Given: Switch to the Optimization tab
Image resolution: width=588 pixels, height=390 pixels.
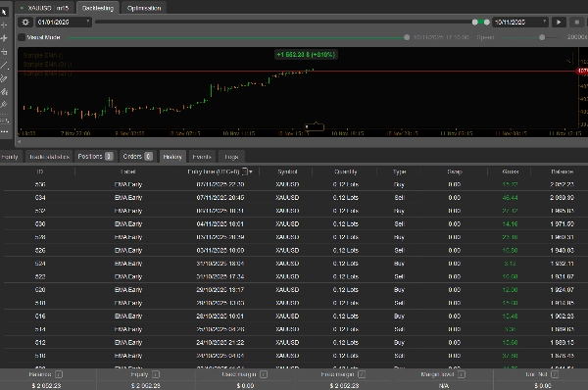Looking at the screenshot, I should tap(144, 8).
